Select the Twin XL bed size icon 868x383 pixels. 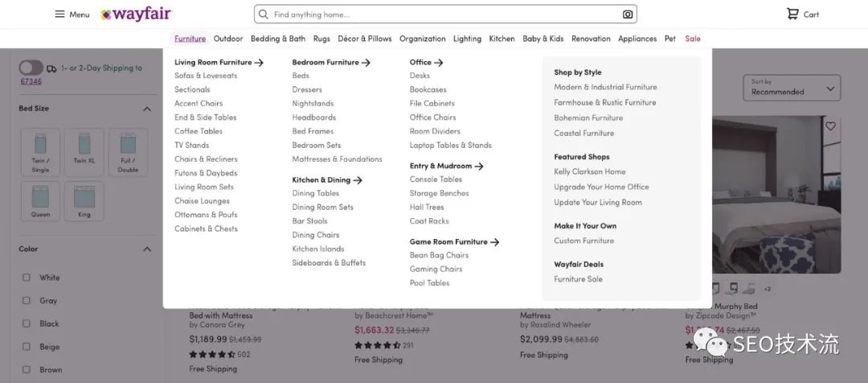pos(84,148)
